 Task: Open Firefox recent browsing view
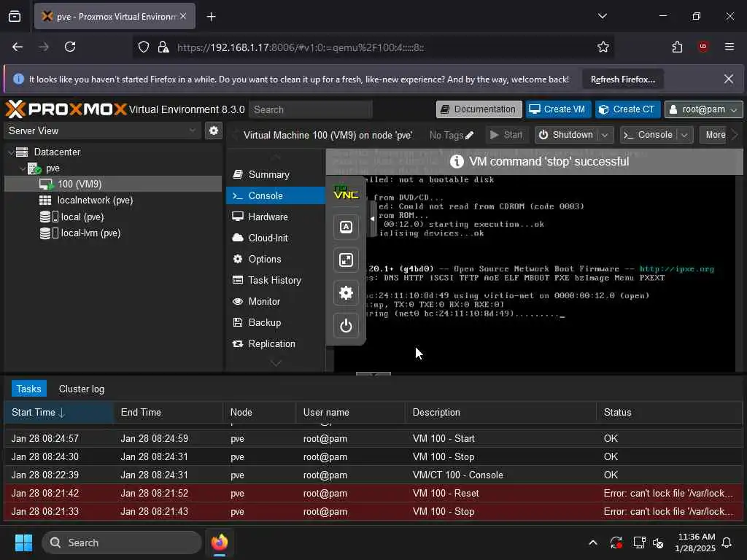(x=15, y=17)
